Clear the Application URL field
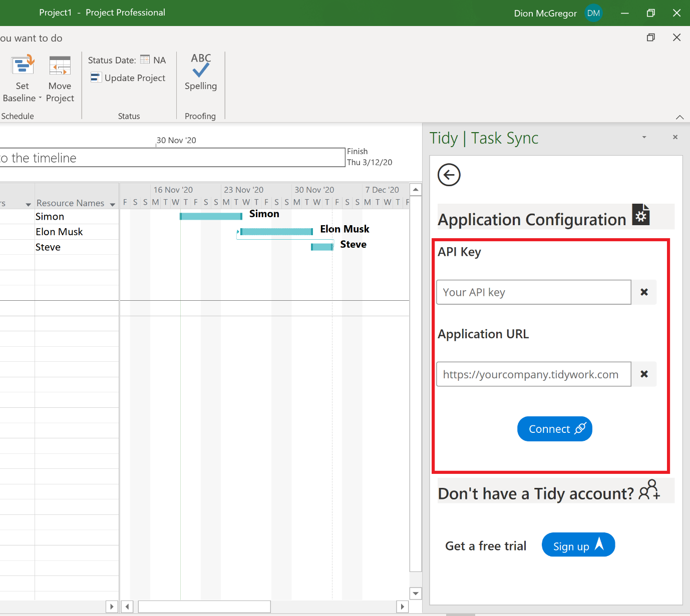This screenshot has width=690, height=616. (x=644, y=374)
